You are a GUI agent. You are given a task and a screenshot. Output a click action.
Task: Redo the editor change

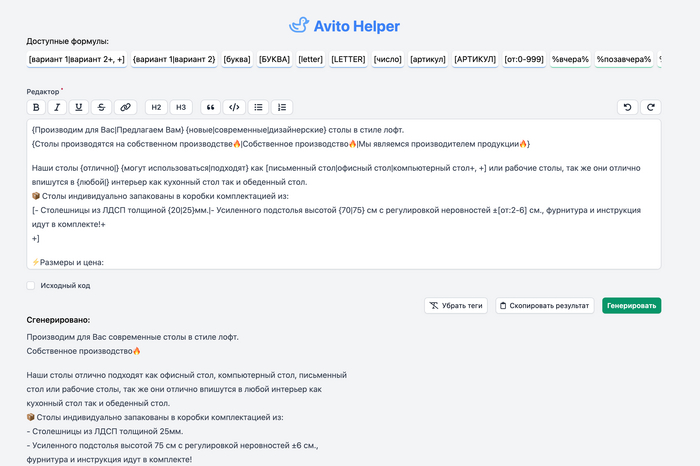tap(651, 107)
